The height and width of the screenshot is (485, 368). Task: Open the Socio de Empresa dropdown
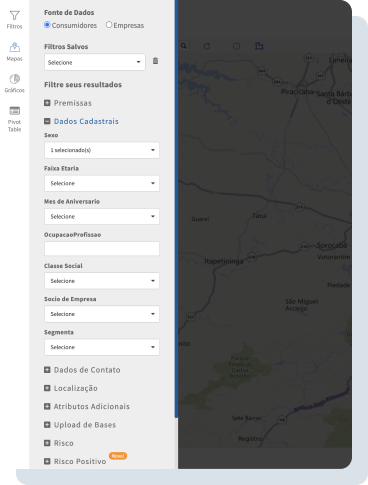[102, 314]
